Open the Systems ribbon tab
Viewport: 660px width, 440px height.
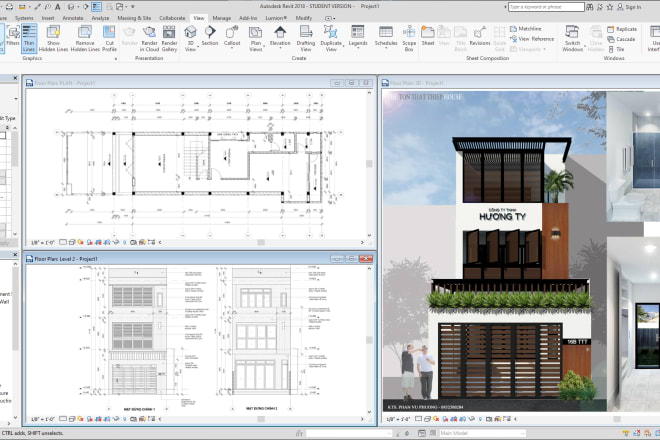click(x=24, y=18)
